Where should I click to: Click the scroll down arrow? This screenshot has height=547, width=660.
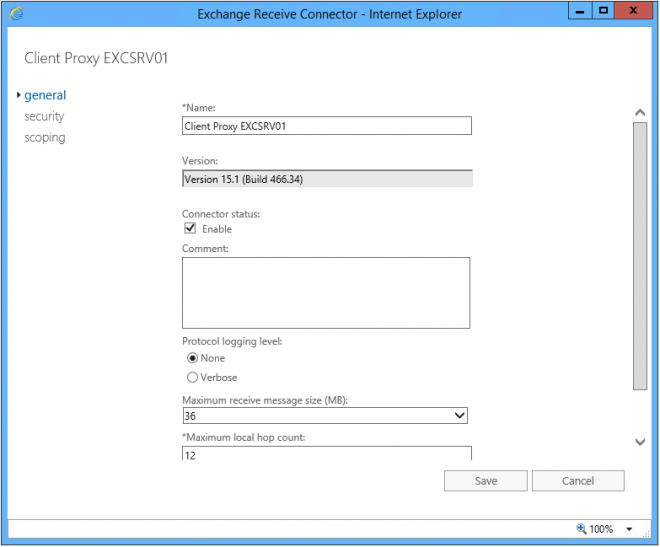click(640, 442)
